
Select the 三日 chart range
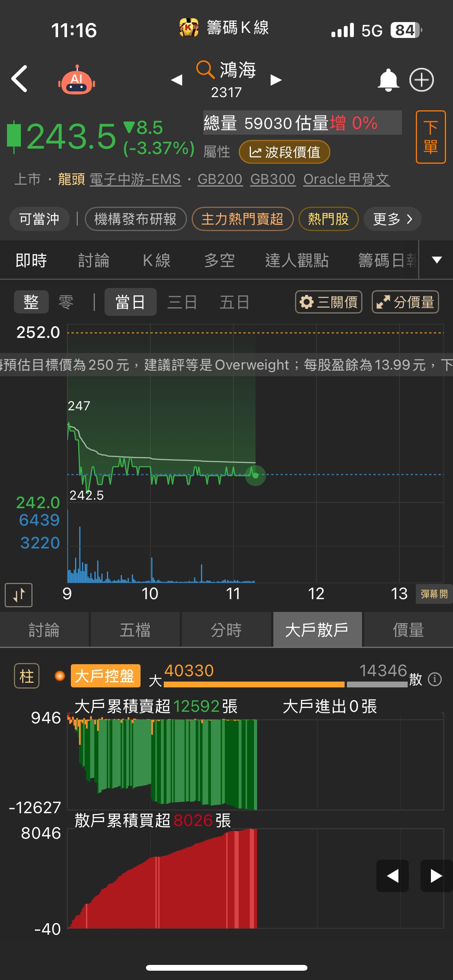182,302
